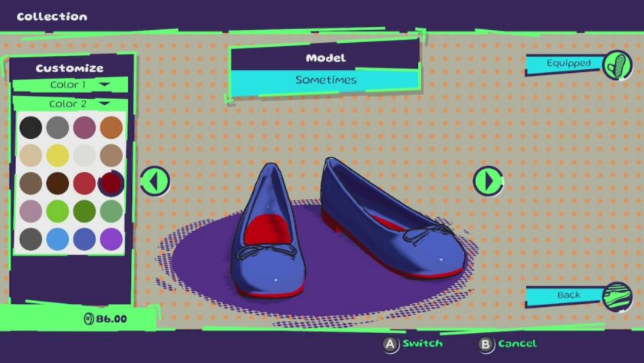Image resolution: width=644 pixels, height=363 pixels.
Task: Collapse the Color 2 dropdown
Action: click(x=71, y=104)
